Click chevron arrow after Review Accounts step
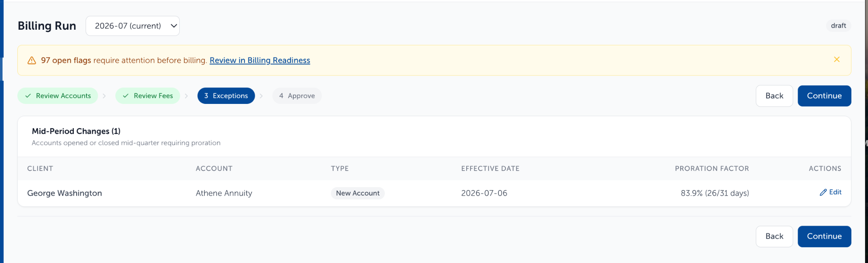 (105, 96)
